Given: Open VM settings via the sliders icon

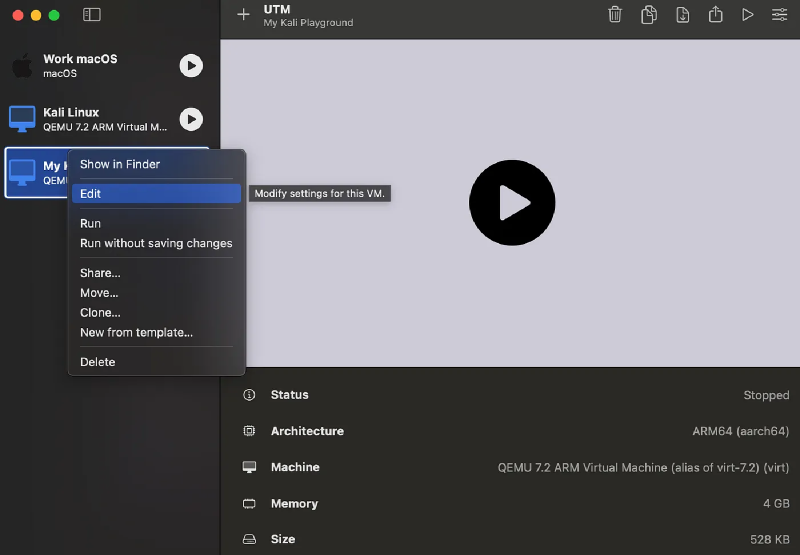Looking at the screenshot, I should tap(779, 15).
